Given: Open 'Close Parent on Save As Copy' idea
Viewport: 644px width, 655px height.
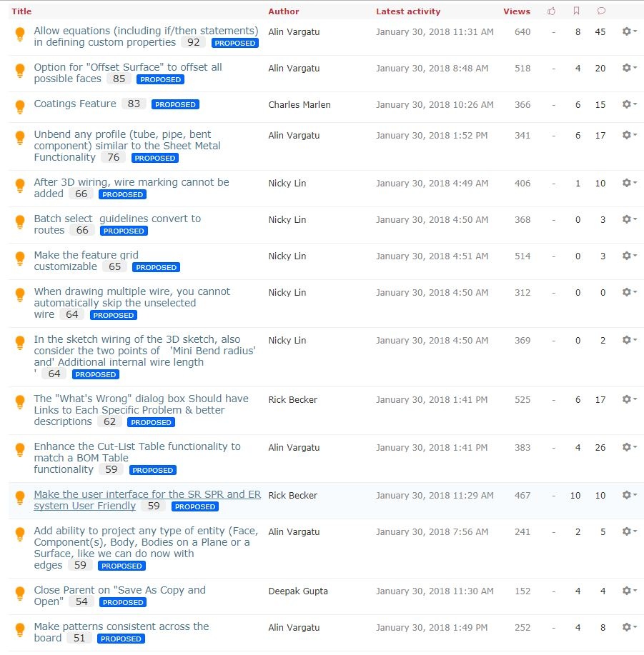Looking at the screenshot, I should point(119,595).
